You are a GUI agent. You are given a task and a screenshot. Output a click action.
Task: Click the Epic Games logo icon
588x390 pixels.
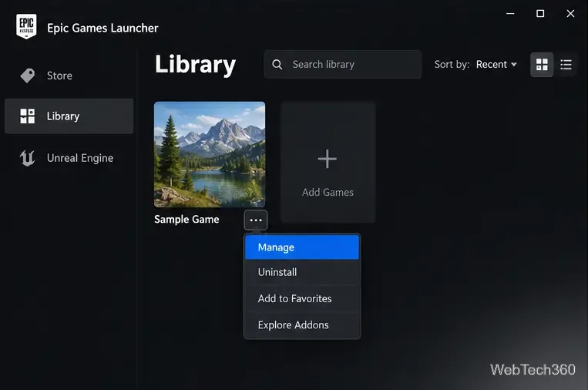click(x=26, y=26)
